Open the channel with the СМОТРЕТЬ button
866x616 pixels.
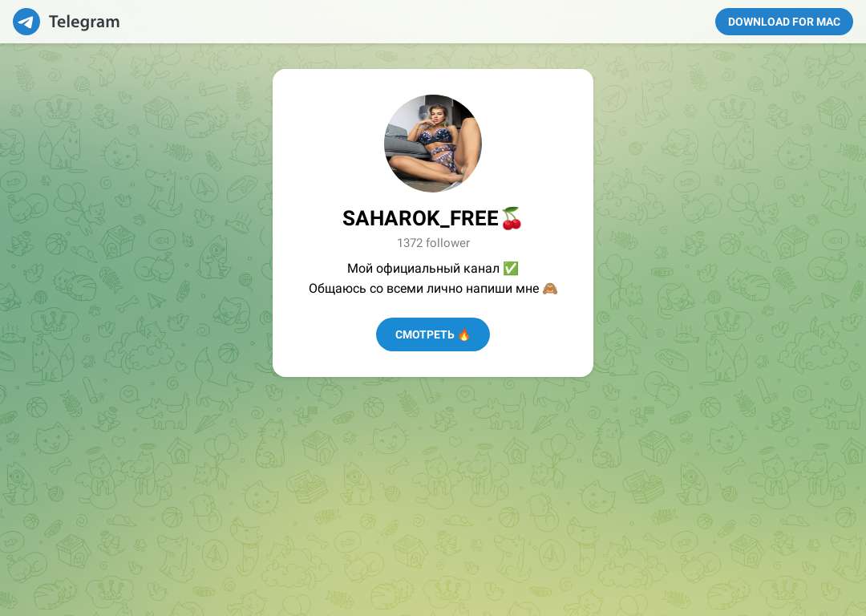click(x=433, y=334)
